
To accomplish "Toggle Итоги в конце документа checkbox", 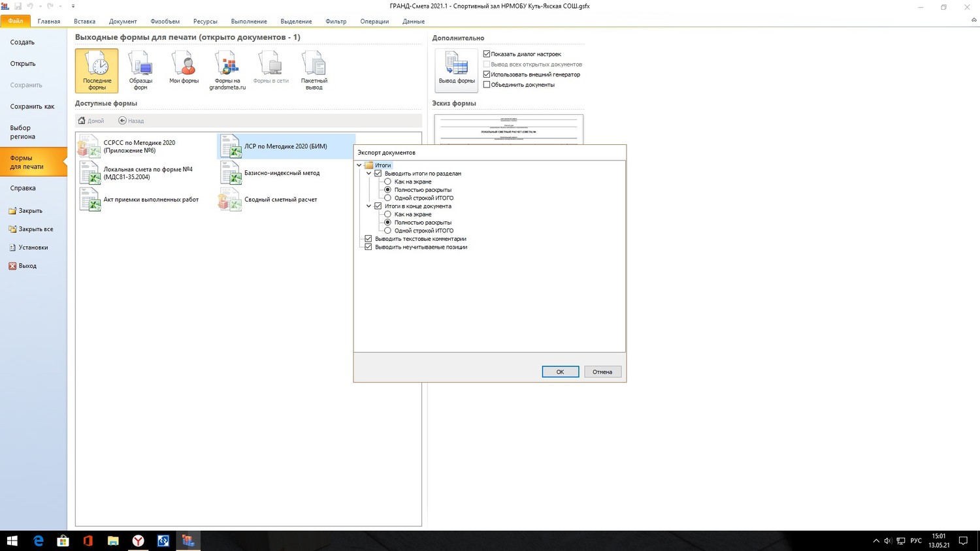I will (x=378, y=206).
